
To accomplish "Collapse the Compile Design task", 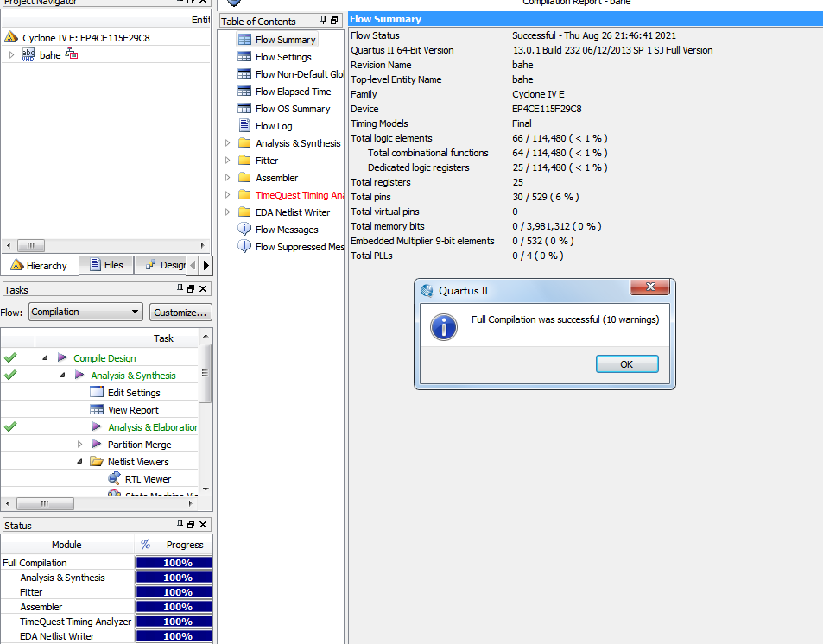I will (45, 358).
